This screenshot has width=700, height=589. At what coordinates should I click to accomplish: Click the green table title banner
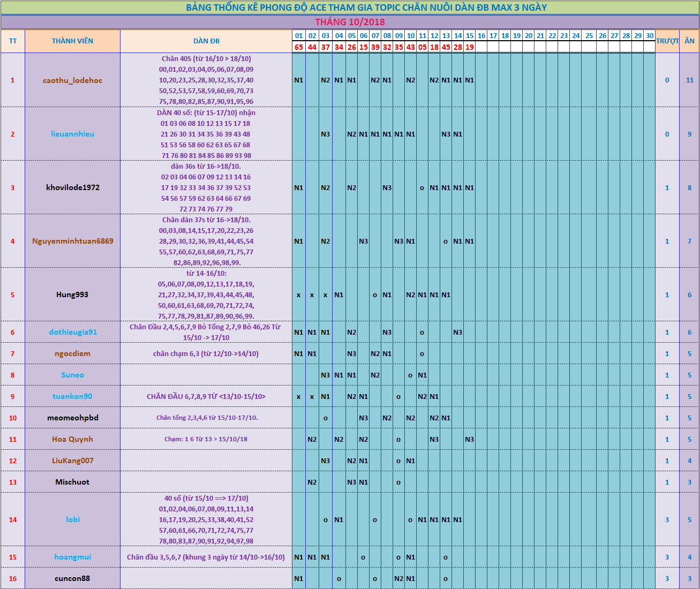(350, 7)
